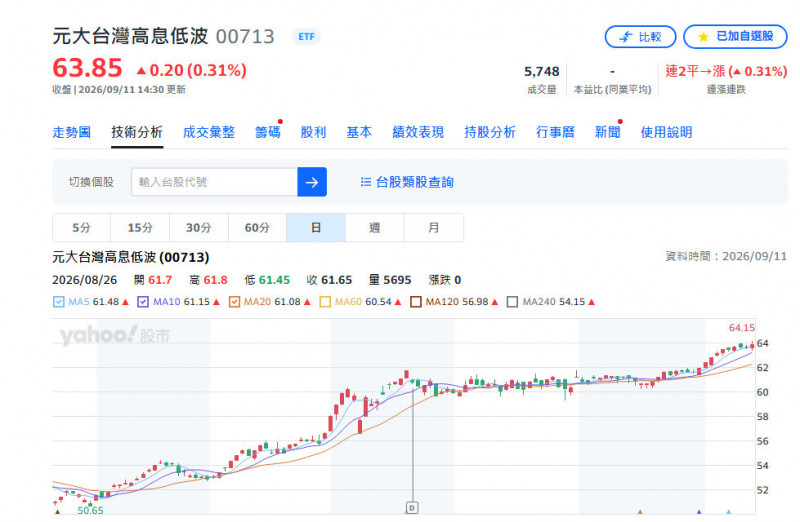The height and width of the screenshot is (522, 800).
Task: Click the 連2平→漲 streak text
Action: click(x=726, y=71)
